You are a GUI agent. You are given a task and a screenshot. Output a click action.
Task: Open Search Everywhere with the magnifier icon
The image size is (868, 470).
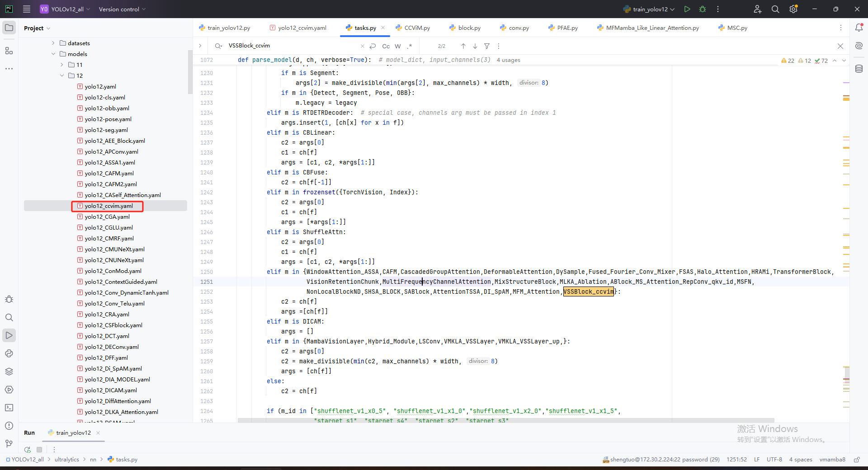[775, 9]
